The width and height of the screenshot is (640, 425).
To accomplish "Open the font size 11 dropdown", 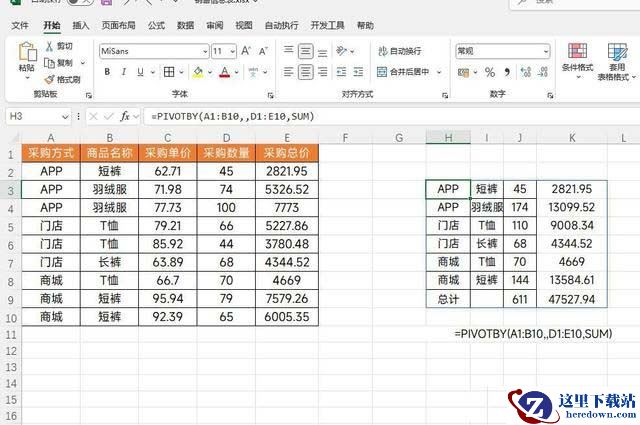I will (x=232, y=51).
